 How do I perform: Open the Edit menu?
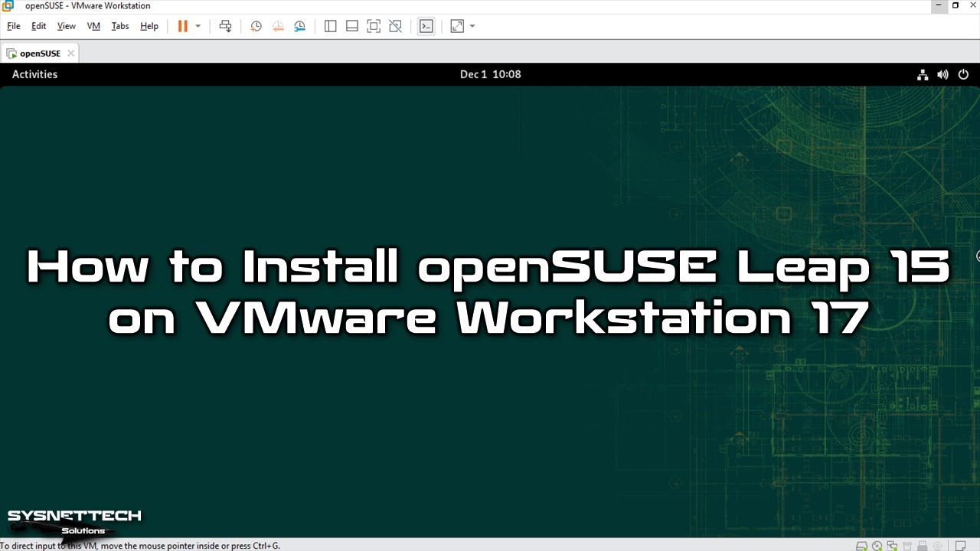pos(39,26)
